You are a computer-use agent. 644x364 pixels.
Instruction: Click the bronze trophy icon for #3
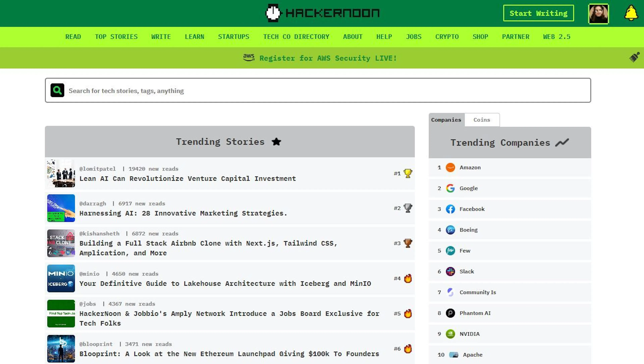pyautogui.click(x=408, y=243)
